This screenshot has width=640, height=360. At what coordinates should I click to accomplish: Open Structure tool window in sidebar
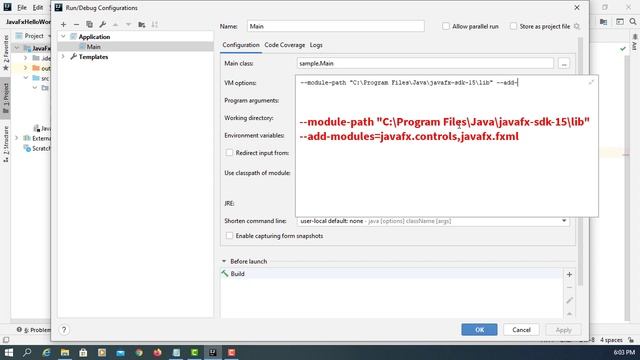click(6, 144)
